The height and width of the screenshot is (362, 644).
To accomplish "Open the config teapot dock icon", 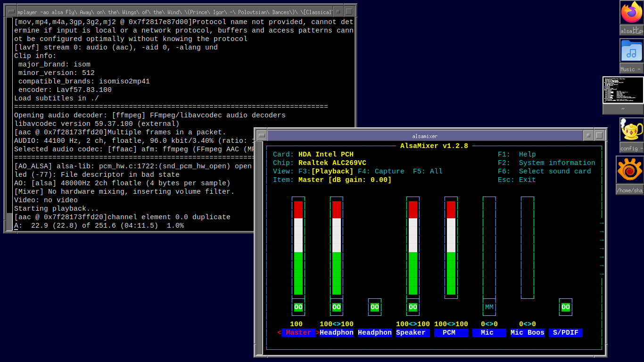I will click(x=632, y=130).
